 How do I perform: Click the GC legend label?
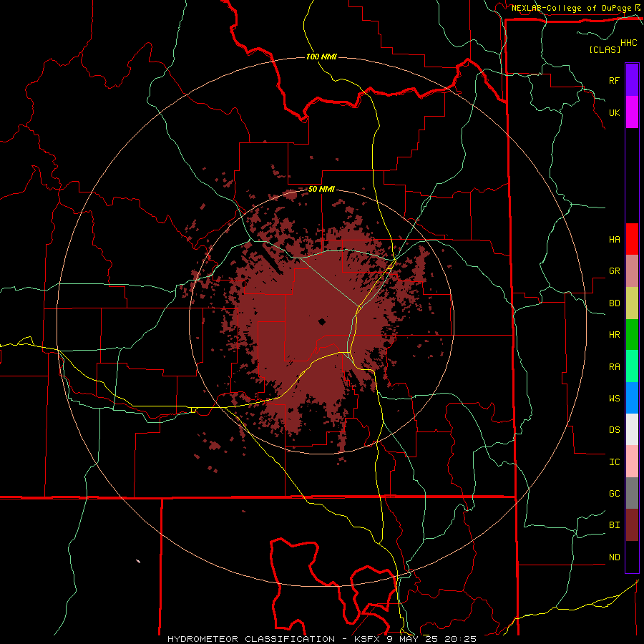coord(614,494)
